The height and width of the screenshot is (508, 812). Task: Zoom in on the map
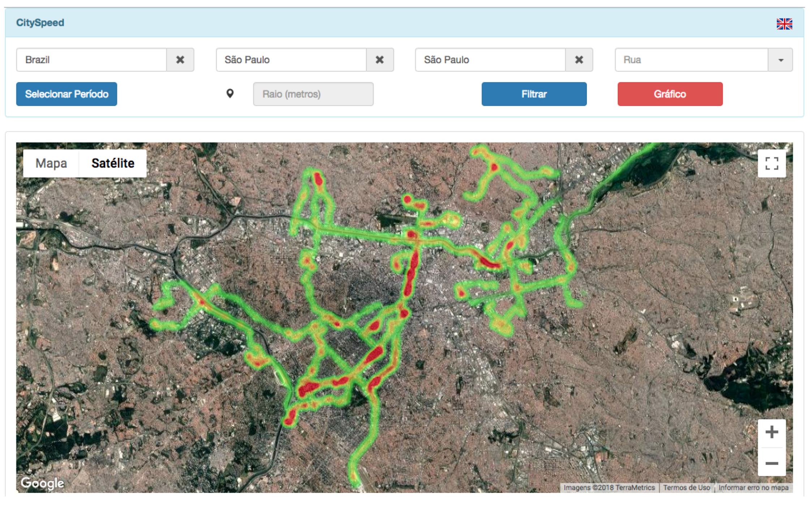771,432
